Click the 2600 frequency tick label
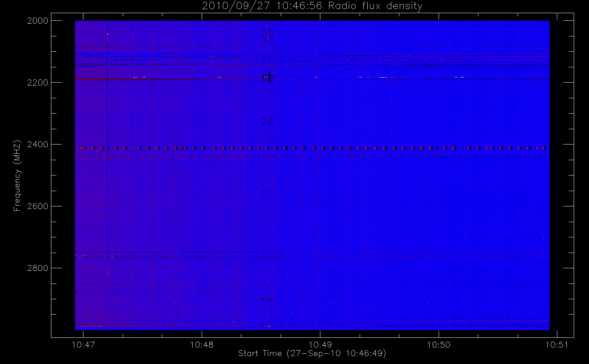This screenshot has width=589, height=364. click(38, 206)
